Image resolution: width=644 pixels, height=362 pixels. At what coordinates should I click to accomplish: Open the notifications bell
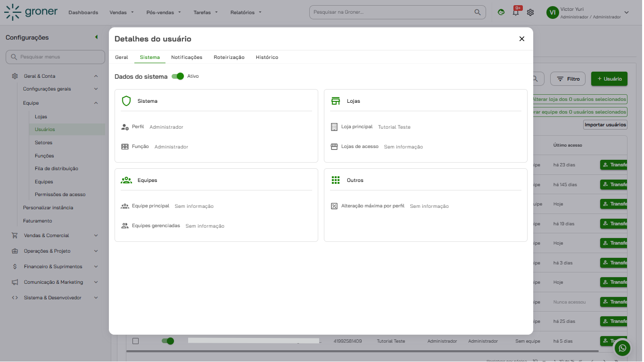(x=516, y=12)
